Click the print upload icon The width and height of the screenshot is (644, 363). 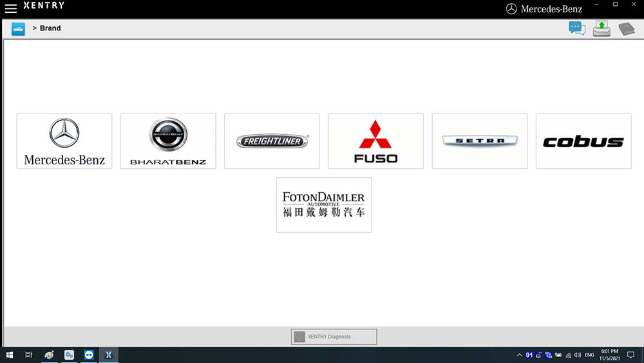click(601, 28)
